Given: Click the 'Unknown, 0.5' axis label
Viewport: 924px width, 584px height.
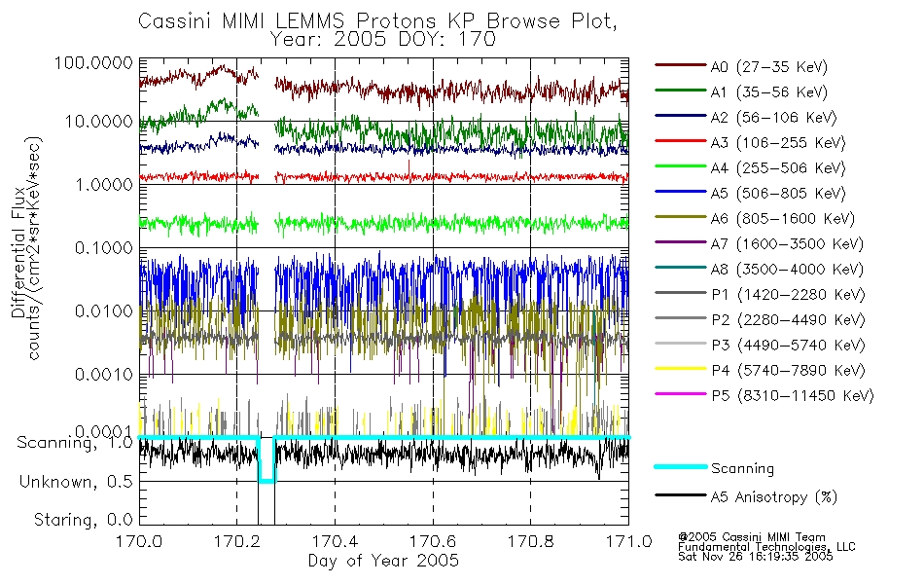Looking at the screenshot, I should [x=76, y=482].
